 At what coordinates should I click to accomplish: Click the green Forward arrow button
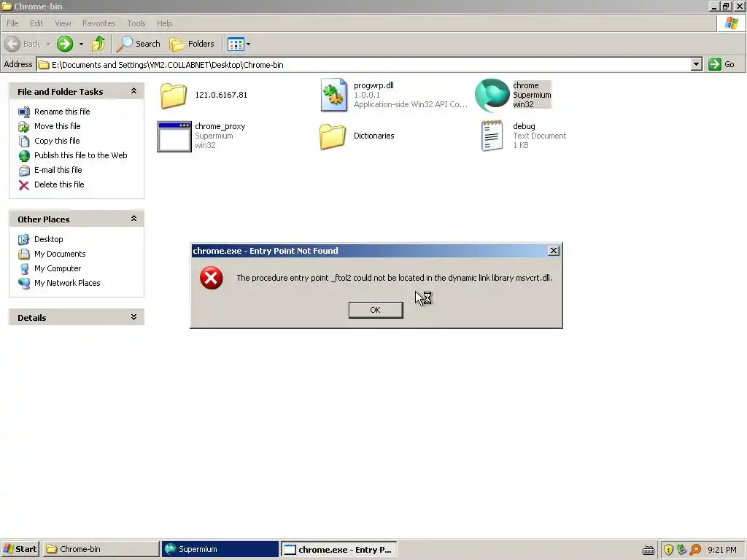65,44
